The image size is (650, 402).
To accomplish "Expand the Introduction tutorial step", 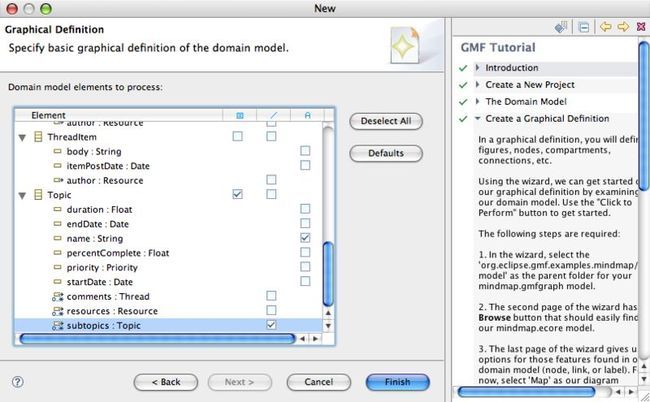I will pyautogui.click(x=478, y=68).
